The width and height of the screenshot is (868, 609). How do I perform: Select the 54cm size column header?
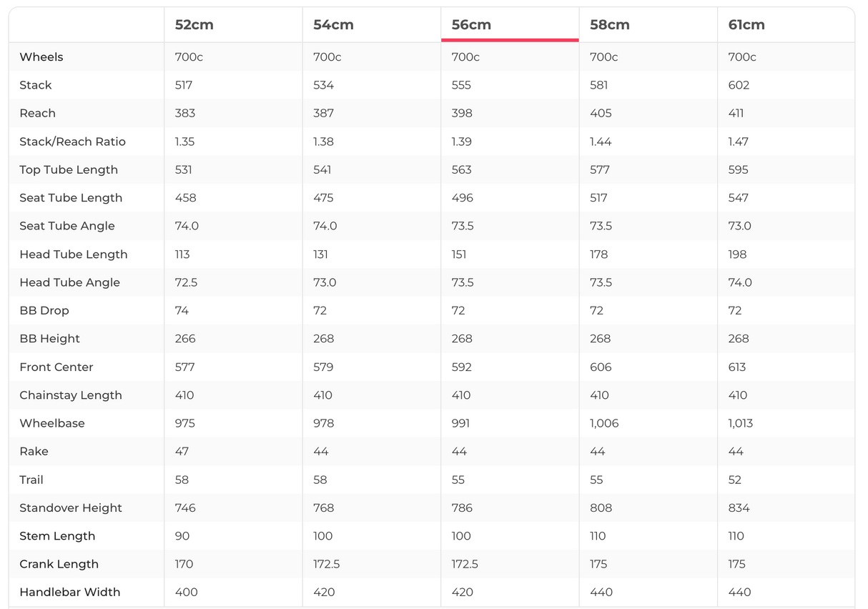333,25
